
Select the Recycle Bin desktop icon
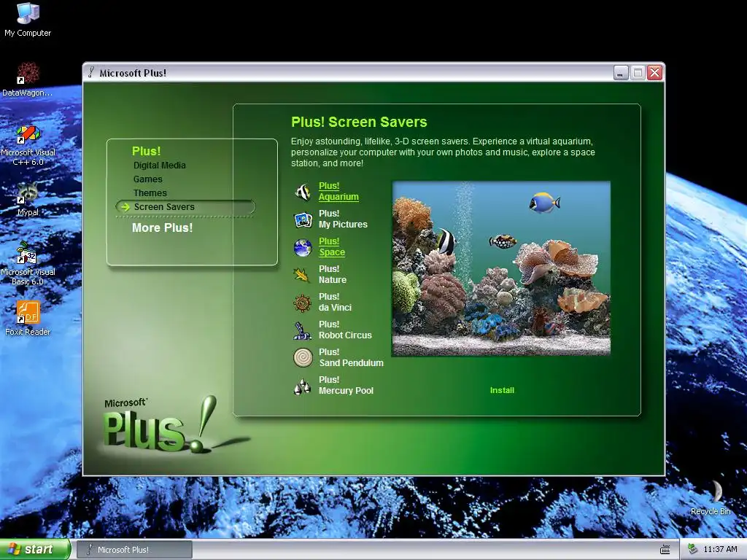pos(711,497)
